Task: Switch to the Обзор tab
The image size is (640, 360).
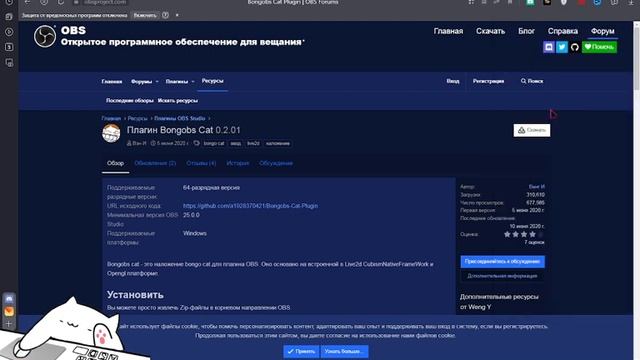Action: tap(116, 163)
